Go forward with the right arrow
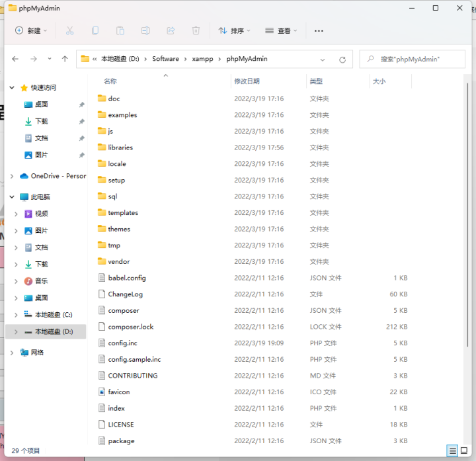Viewport: 476px width, 461px height. click(x=34, y=59)
